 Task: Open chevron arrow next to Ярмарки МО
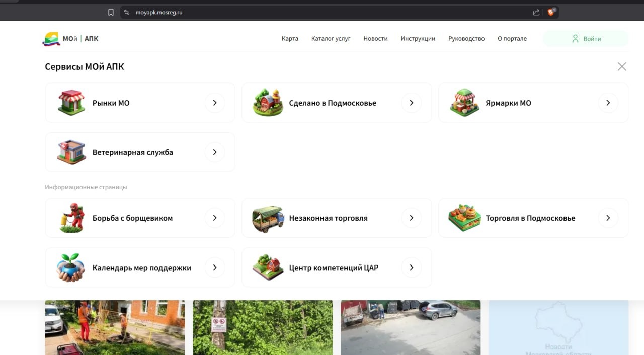click(608, 103)
